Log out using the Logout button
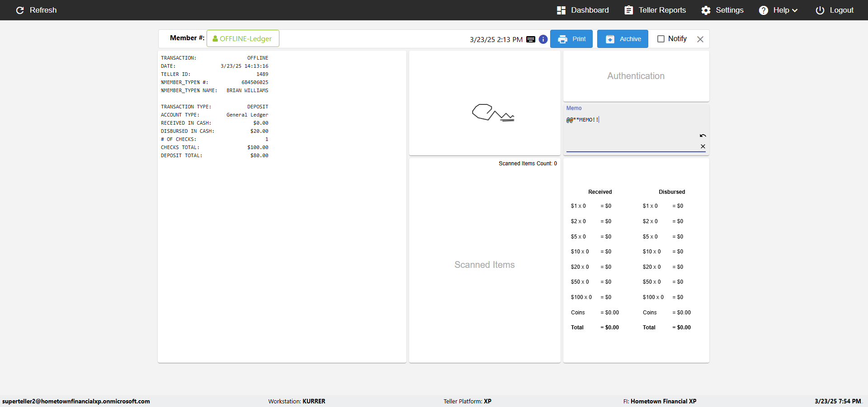 click(x=835, y=10)
